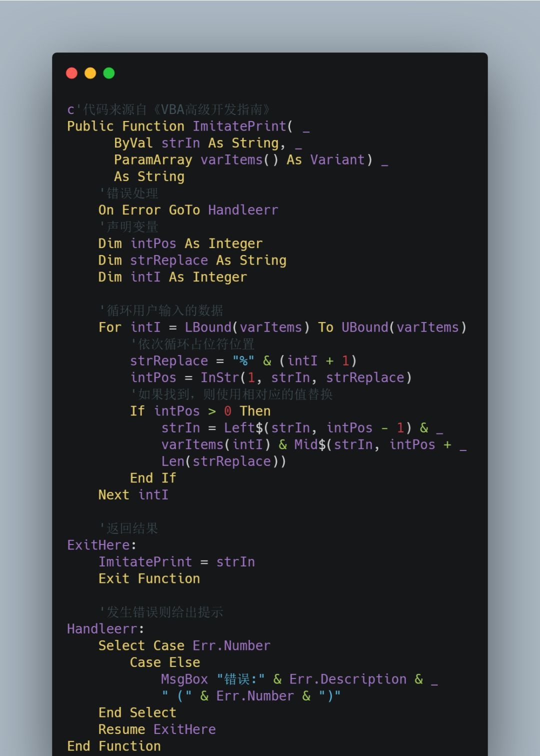Click the LBound function call

[x=208, y=327]
